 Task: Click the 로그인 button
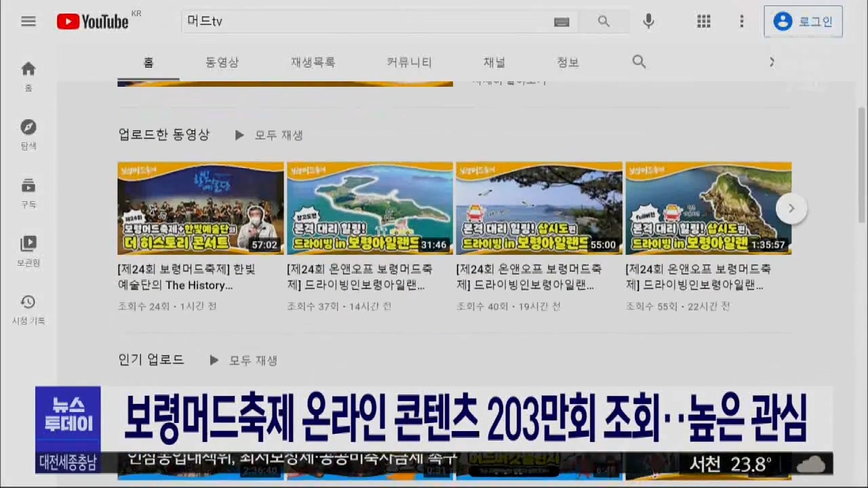click(803, 21)
